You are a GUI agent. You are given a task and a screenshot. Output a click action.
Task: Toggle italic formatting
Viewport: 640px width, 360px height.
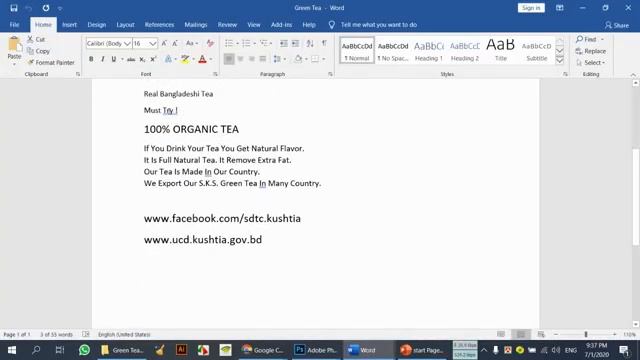(102, 60)
